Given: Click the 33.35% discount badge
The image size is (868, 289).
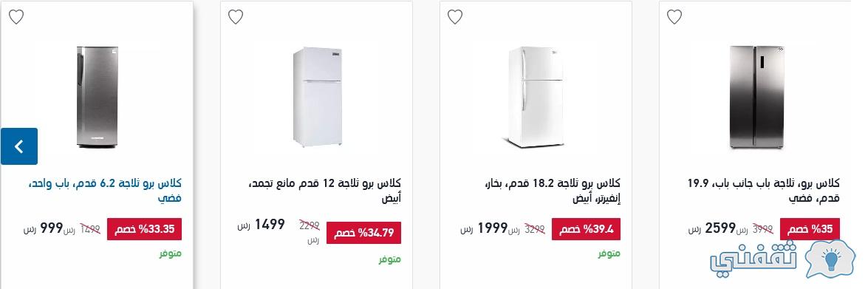Looking at the screenshot, I should click(145, 229).
